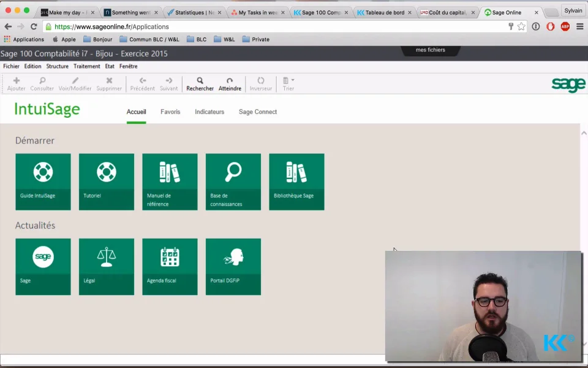The height and width of the screenshot is (368, 588).
Task: Open the W&L bookmark folder
Action: coord(224,39)
